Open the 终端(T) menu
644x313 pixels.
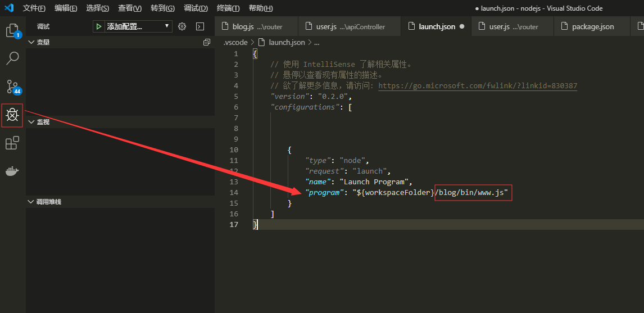tap(228, 8)
